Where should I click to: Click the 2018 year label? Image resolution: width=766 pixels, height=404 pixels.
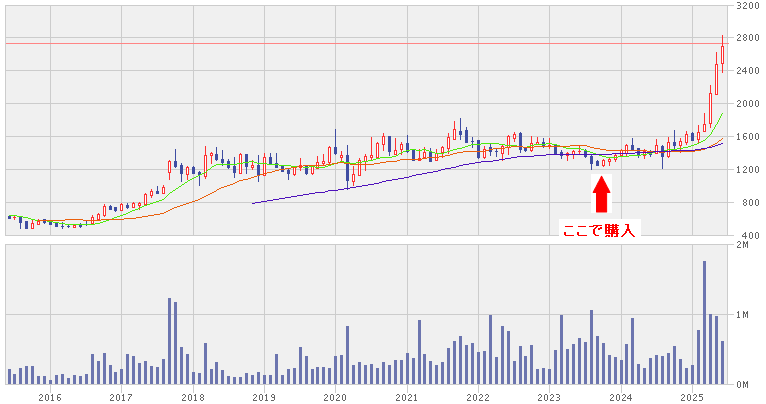click(192, 398)
